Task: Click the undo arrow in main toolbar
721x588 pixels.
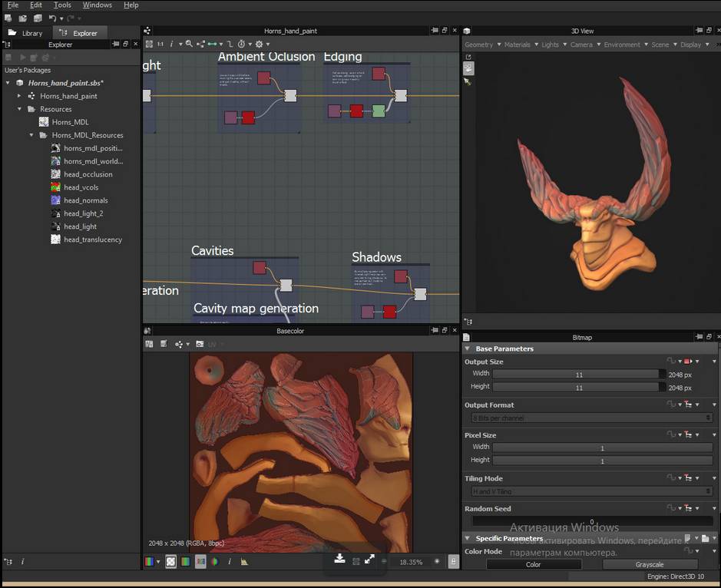Action: click(52, 18)
